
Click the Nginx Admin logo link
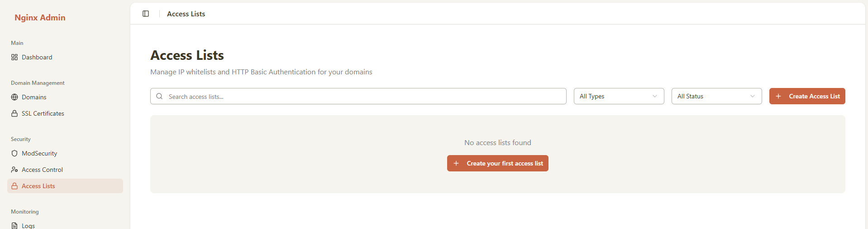pyautogui.click(x=40, y=17)
